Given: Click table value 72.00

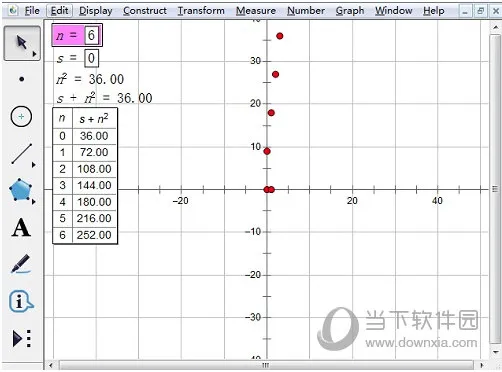Looking at the screenshot, I should coord(94,152).
